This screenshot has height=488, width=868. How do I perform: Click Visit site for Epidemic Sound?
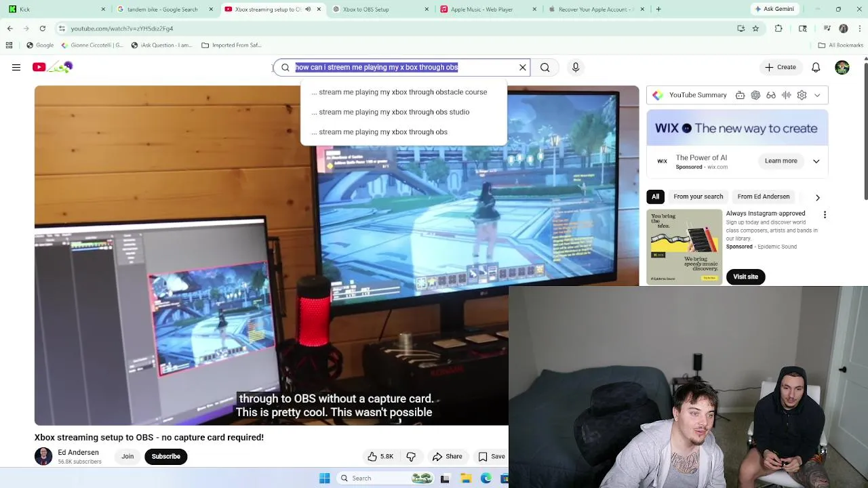745,277
